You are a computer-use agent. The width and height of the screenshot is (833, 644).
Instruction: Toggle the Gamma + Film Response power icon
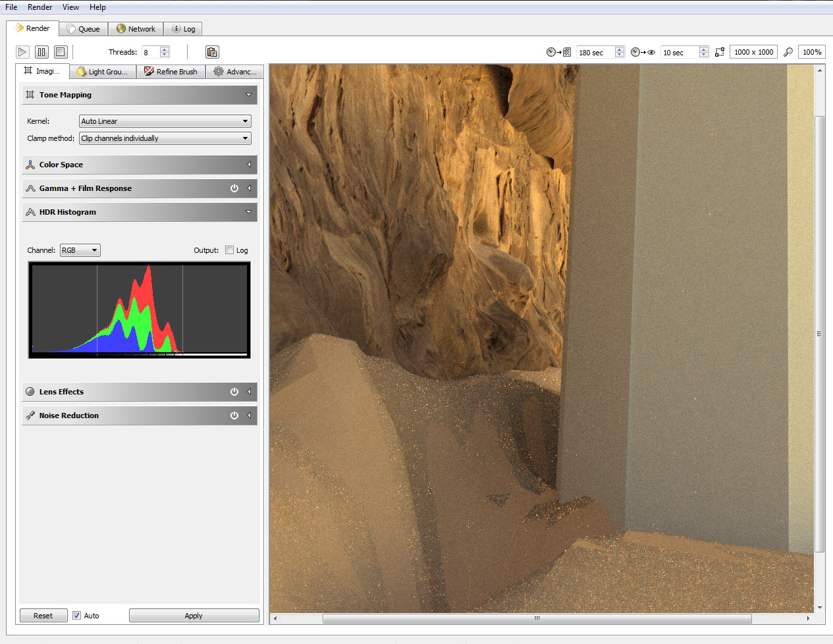pyautogui.click(x=234, y=188)
